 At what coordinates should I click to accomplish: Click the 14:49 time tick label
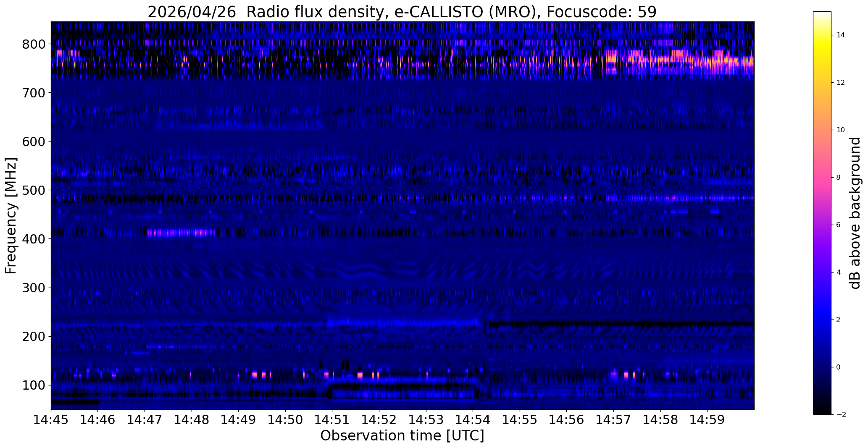[x=239, y=419]
